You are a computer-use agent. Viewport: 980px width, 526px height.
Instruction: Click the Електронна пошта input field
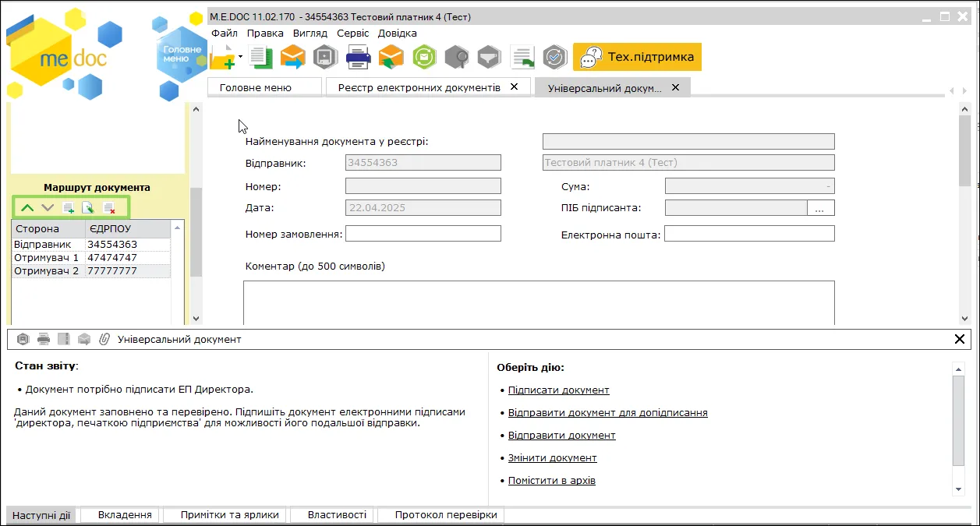[749, 234]
